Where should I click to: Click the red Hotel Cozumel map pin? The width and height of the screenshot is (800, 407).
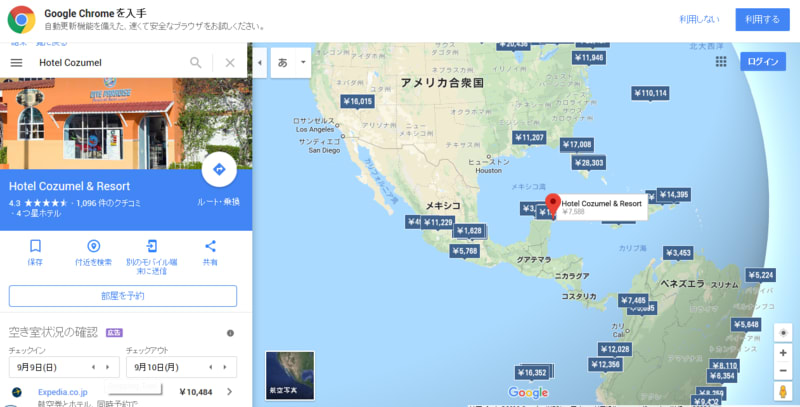point(553,206)
